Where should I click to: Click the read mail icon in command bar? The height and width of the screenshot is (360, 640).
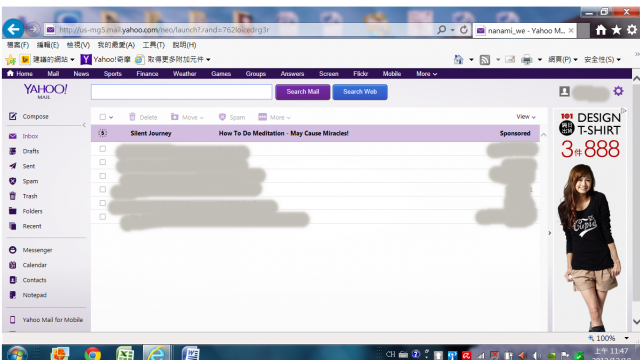click(x=510, y=60)
